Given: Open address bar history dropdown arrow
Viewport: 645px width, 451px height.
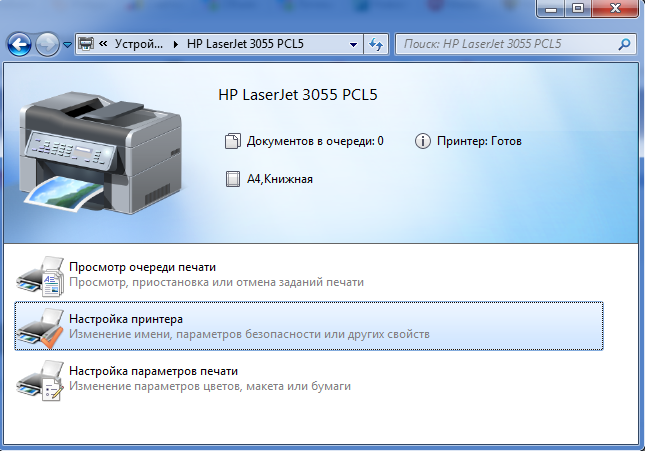Looking at the screenshot, I should click(353, 44).
